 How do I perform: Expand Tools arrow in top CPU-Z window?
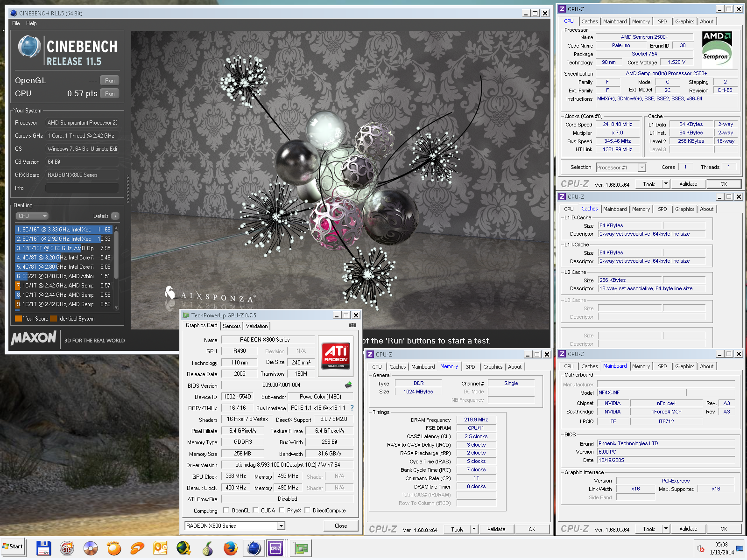click(x=666, y=184)
